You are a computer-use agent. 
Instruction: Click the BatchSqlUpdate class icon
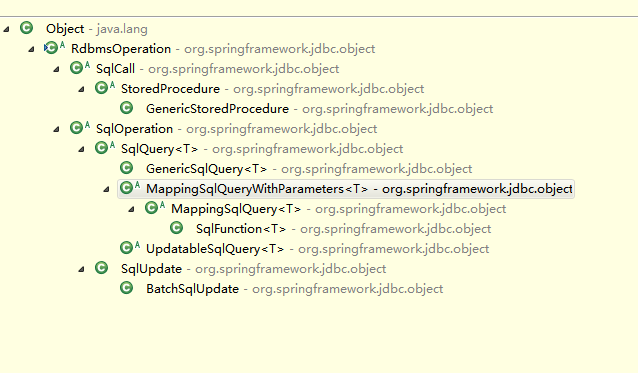coord(127,288)
